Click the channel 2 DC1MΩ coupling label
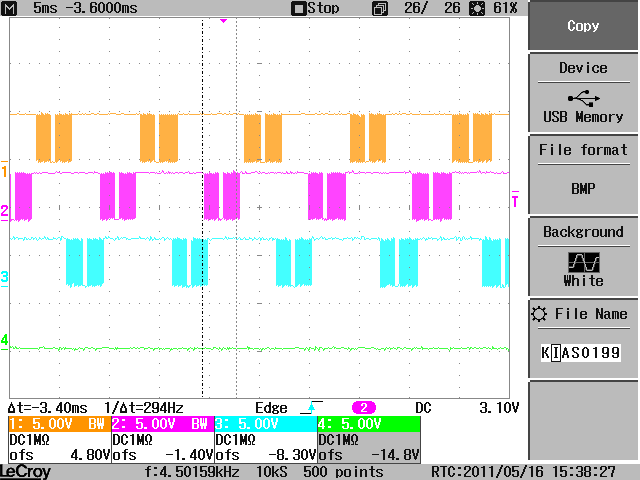 point(132,440)
